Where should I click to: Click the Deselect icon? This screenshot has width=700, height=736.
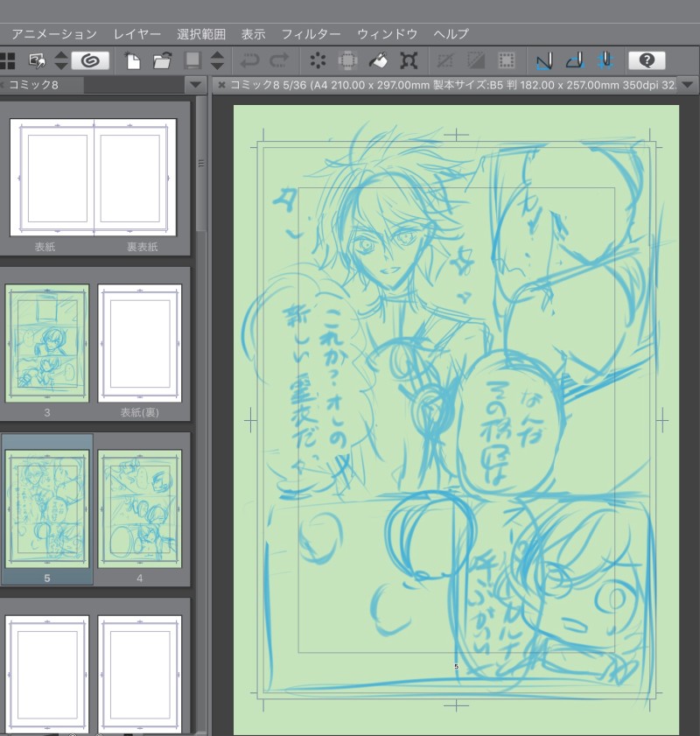445,60
